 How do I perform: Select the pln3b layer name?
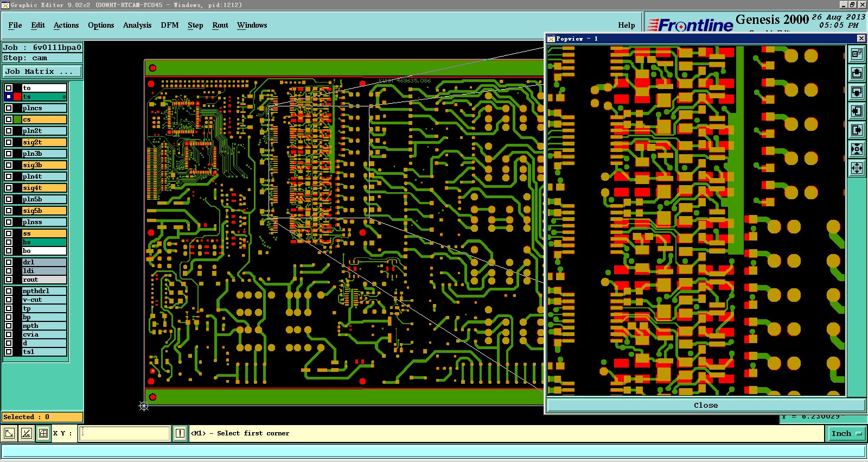coord(44,154)
